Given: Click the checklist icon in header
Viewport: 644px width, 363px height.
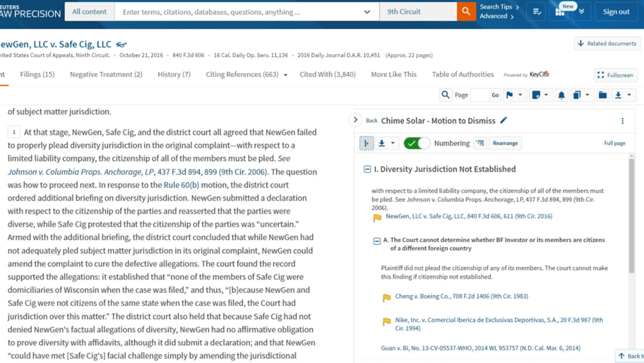Looking at the screenshot, I should click(x=536, y=12).
